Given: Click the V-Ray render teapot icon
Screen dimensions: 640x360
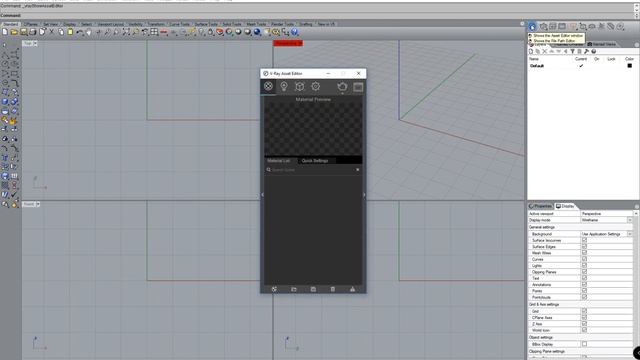Looking at the screenshot, I should click(x=342, y=86).
